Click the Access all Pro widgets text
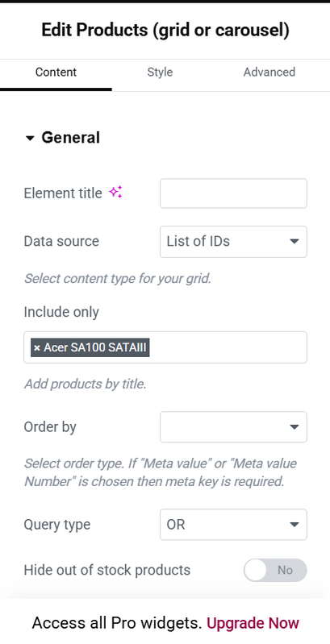This screenshot has height=644, width=330. (x=117, y=623)
